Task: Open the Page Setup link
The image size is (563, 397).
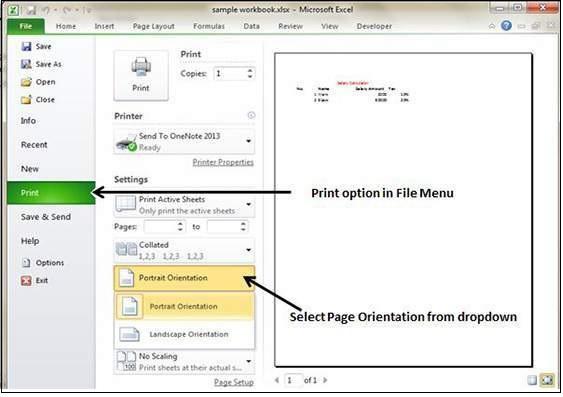Action: point(234,382)
